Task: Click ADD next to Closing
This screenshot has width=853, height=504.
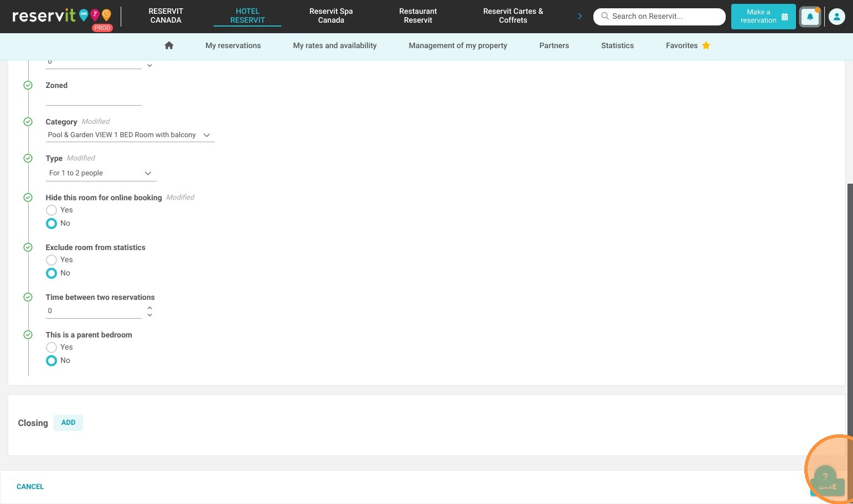Action: click(x=68, y=423)
